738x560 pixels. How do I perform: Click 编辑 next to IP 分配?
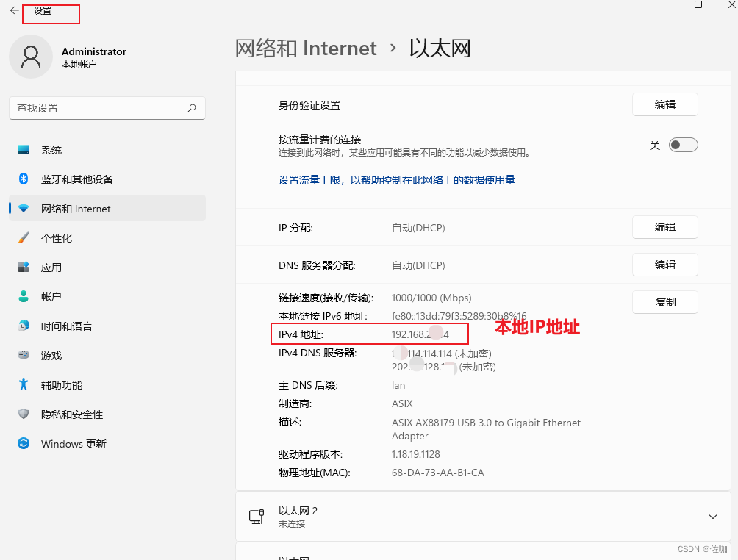click(664, 227)
